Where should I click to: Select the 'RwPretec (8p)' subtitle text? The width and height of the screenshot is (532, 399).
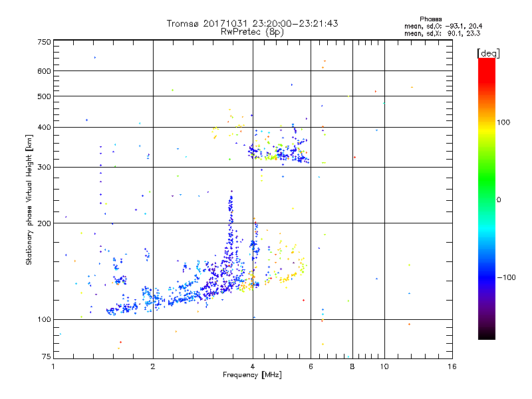point(252,32)
